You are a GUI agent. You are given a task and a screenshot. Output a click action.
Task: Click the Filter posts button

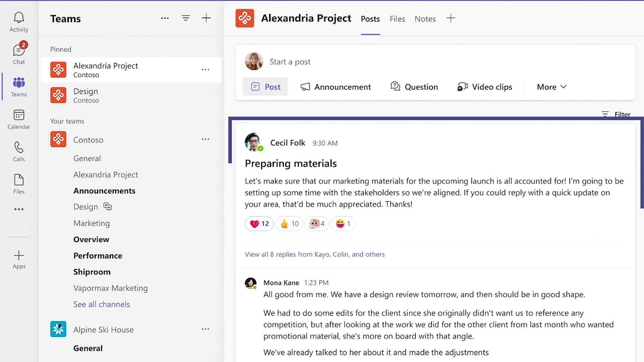tap(617, 114)
